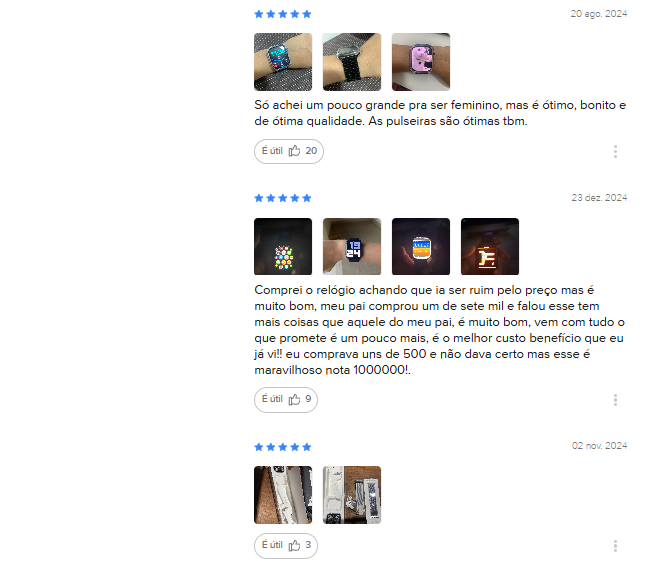Open options menu for the 20 ago. 2024 review
Image resolution: width=646 pixels, height=577 pixels.
coord(615,152)
